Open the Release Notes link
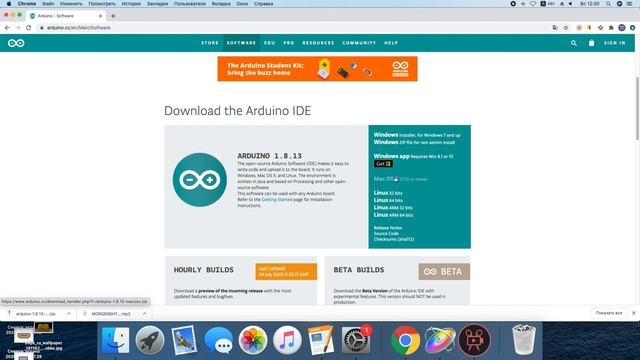The image size is (640, 360). coord(388,228)
